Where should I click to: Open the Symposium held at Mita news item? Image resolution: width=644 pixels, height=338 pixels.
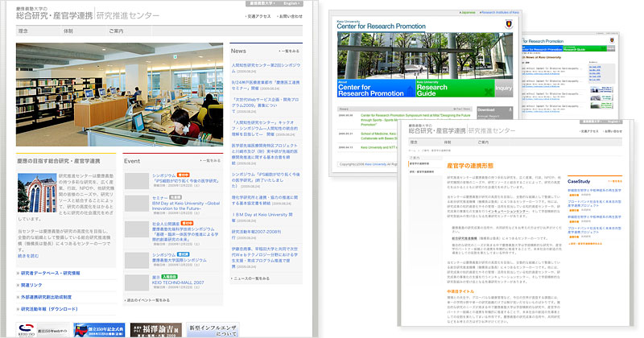(415, 120)
